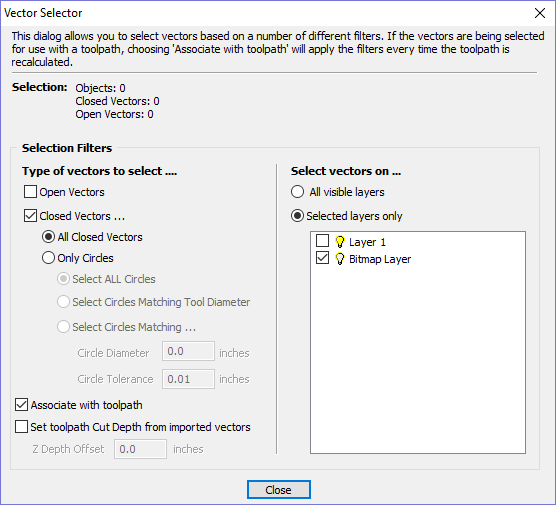The image size is (556, 505).
Task: Close the Vector Selector dialog with X
Action: 540,13
